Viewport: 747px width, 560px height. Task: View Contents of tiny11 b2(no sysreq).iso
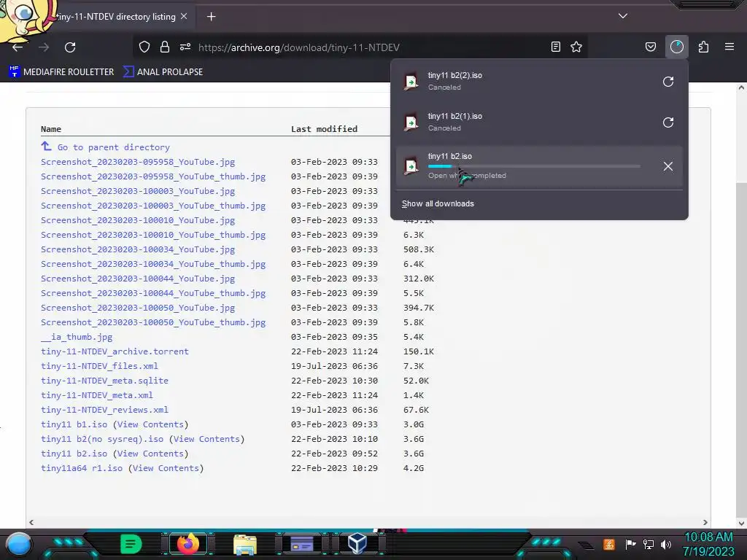[206, 439]
